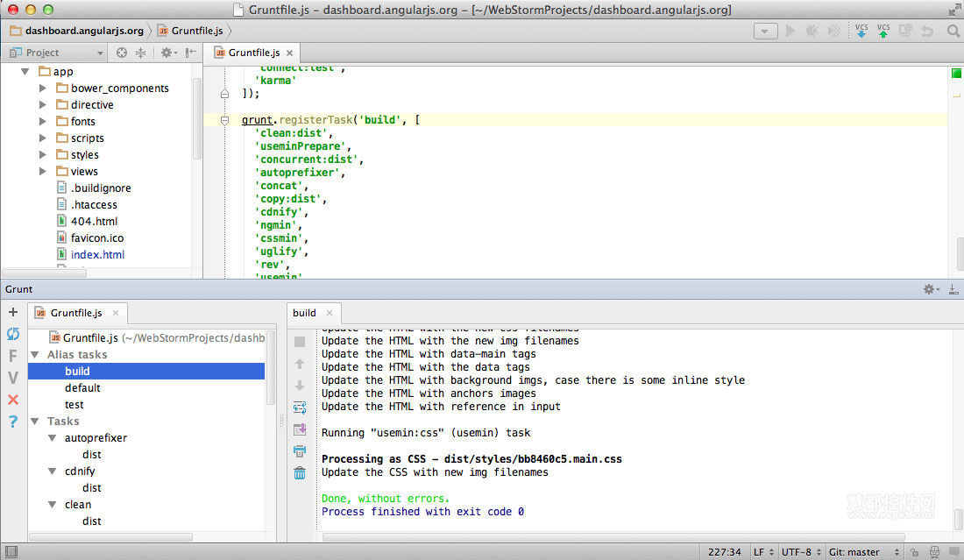Collapse the clean task node
964x560 pixels.
pos(53,504)
